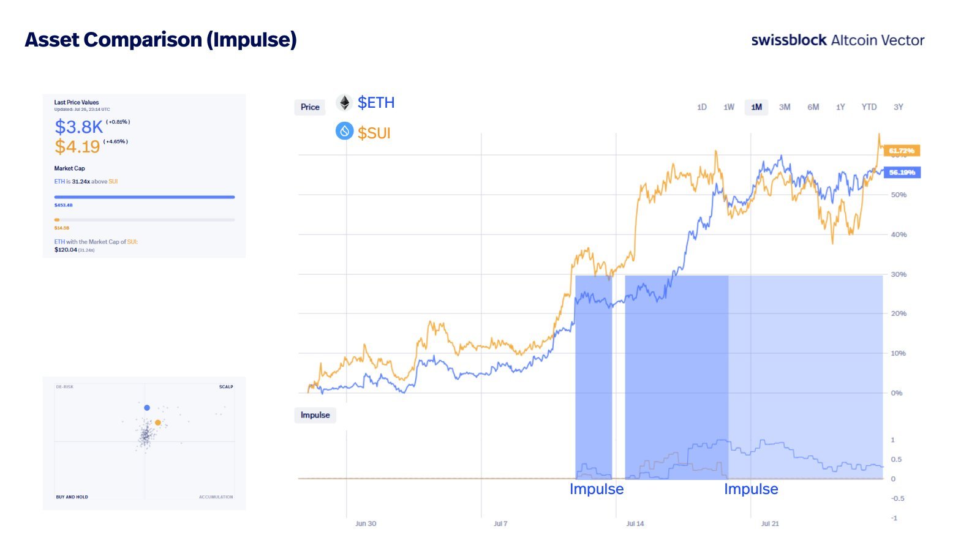This screenshot has width=980, height=551.
Task: Select the 6M time range
Action: point(813,107)
